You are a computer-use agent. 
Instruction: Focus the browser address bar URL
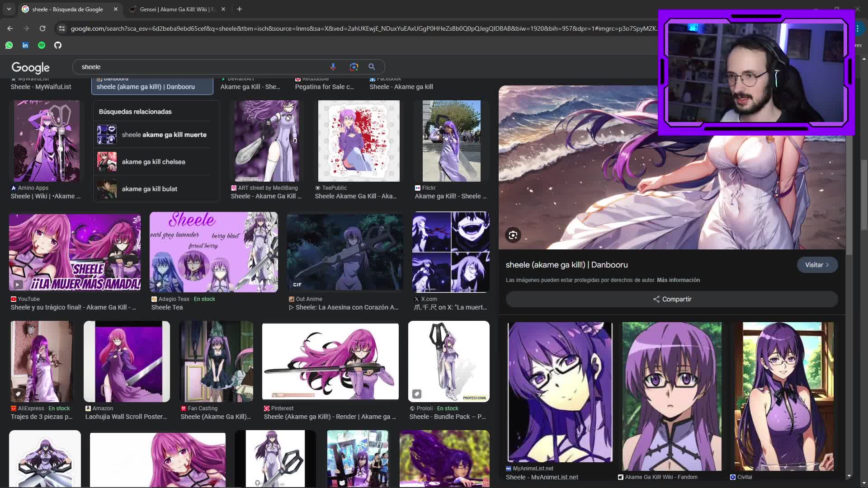tap(363, 28)
